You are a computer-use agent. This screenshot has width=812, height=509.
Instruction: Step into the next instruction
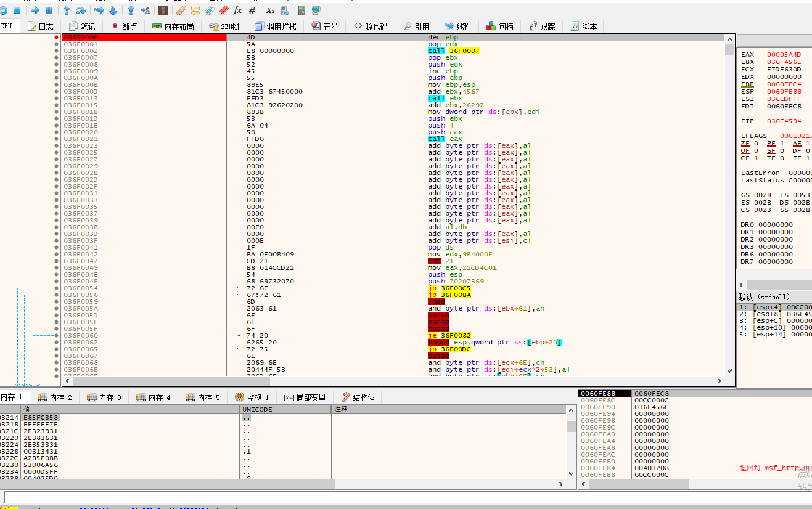(x=67, y=10)
